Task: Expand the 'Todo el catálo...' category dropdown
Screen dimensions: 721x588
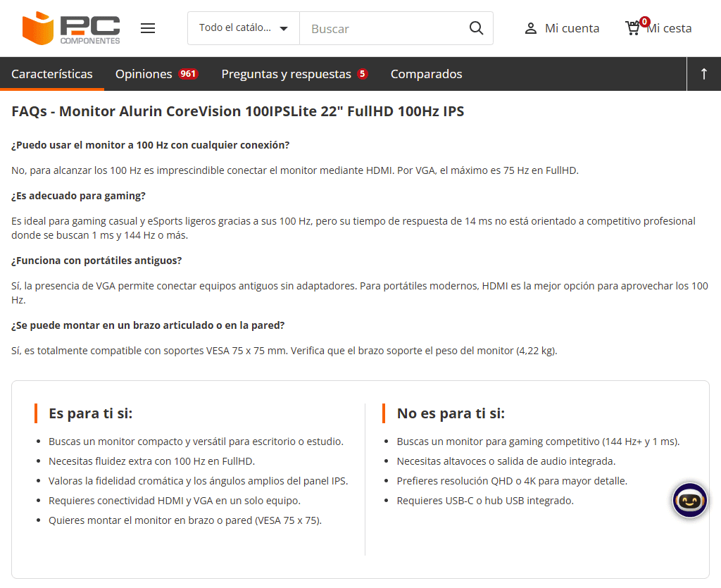Action: 243,28
